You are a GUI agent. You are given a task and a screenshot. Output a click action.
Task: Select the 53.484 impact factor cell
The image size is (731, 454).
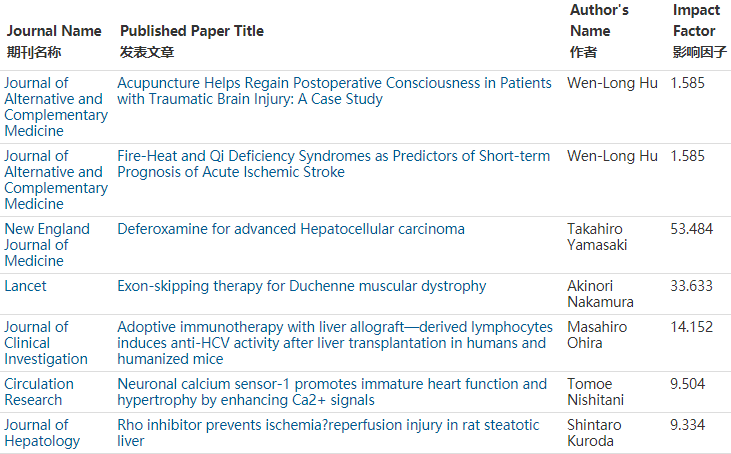click(x=692, y=229)
